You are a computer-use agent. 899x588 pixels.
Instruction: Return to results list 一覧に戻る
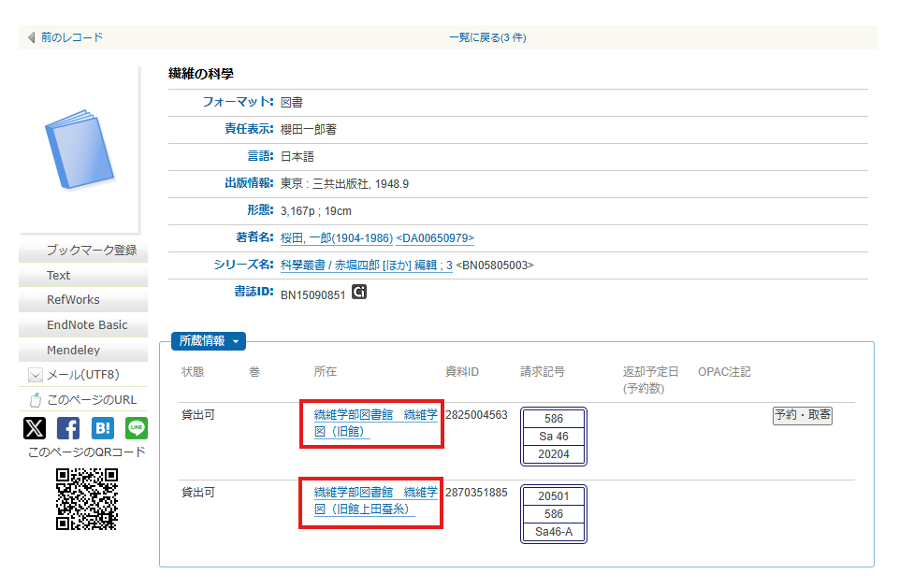click(486, 37)
